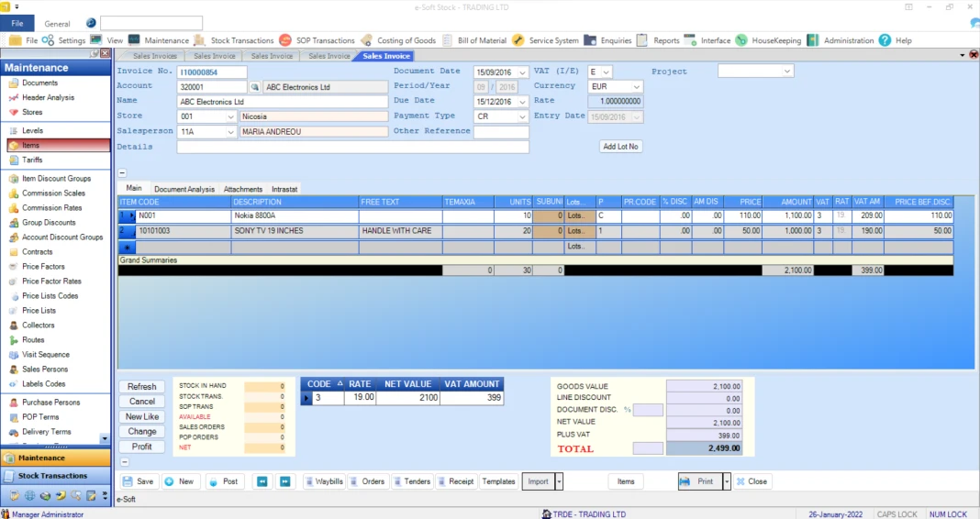The height and width of the screenshot is (519, 980).
Task: Switch to Intrastat tab
Action: click(x=284, y=189)
